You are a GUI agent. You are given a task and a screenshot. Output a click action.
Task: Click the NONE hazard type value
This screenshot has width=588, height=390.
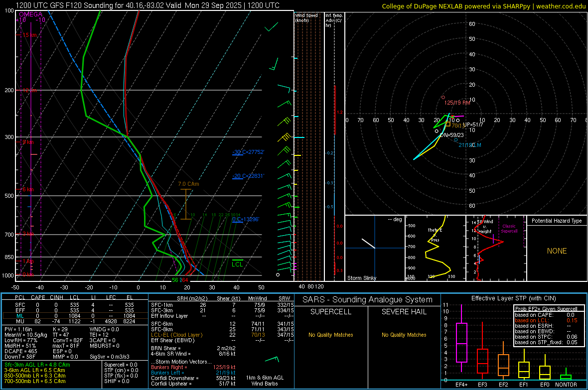[x=557, y=251]
